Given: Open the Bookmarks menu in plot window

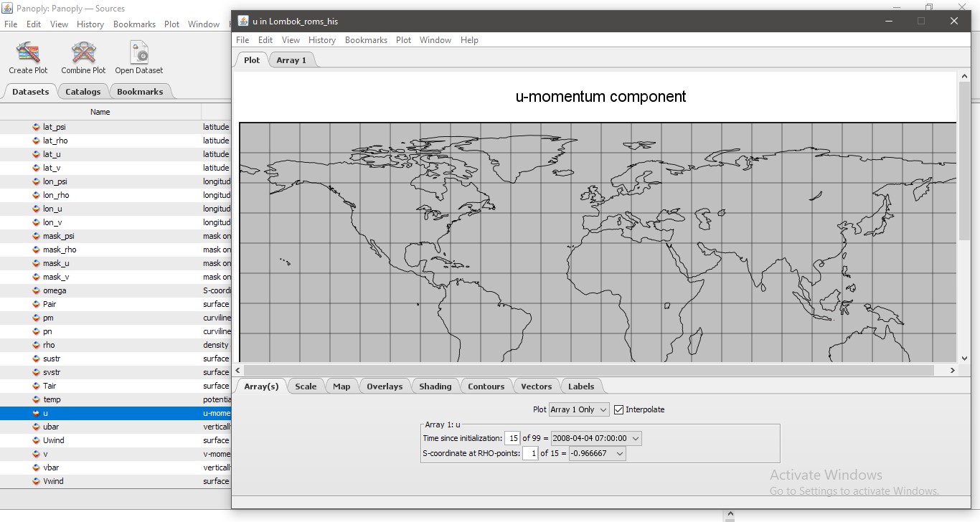Looking at the screenshot, I should [366, 40].
